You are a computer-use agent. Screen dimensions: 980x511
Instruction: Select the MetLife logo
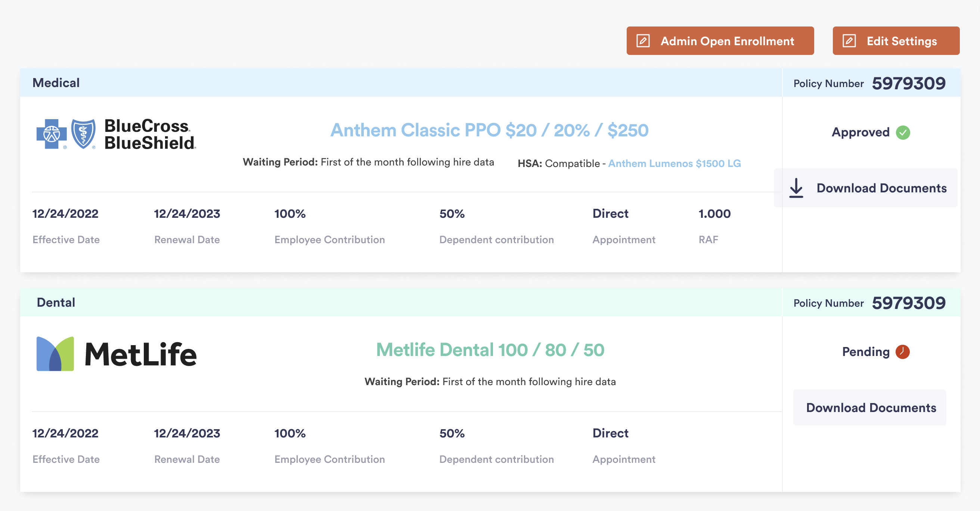pos(116,353)
